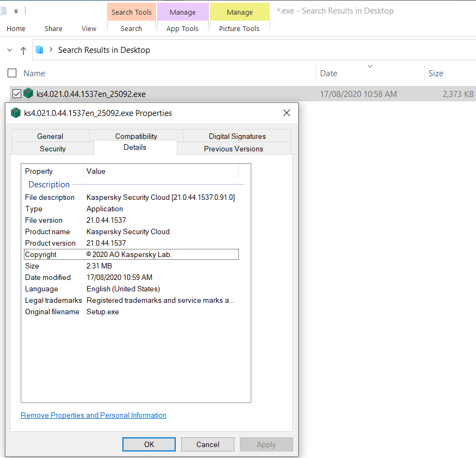This screenshot has height=458, width=476.
Task: Open the Home ribbon tab
Action: coord(16,28)
